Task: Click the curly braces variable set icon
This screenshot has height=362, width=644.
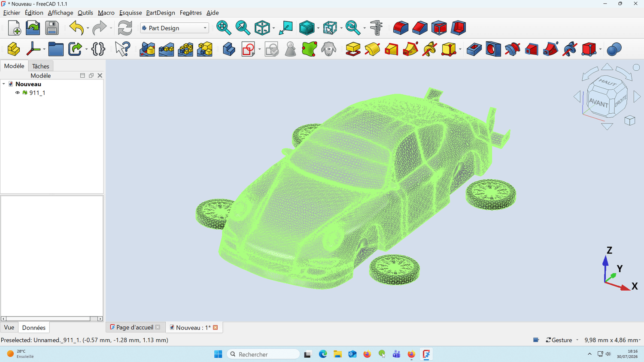Action: (x=98, y=49)
